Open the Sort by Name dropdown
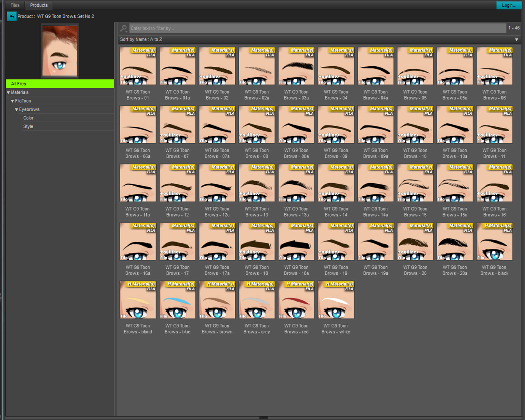Screen dimensions: 525x420 [x=319, y=39]
